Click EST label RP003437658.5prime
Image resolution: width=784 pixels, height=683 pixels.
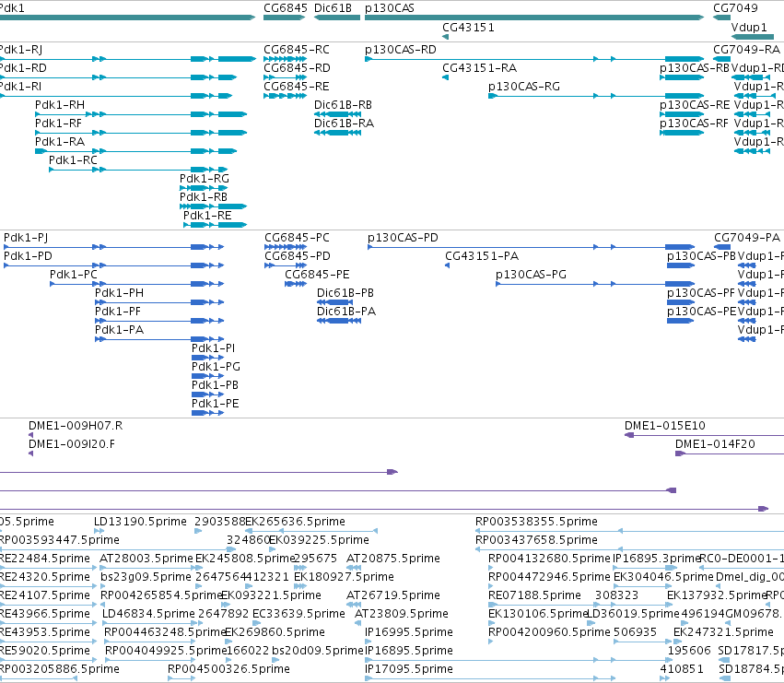click(536, 540)
